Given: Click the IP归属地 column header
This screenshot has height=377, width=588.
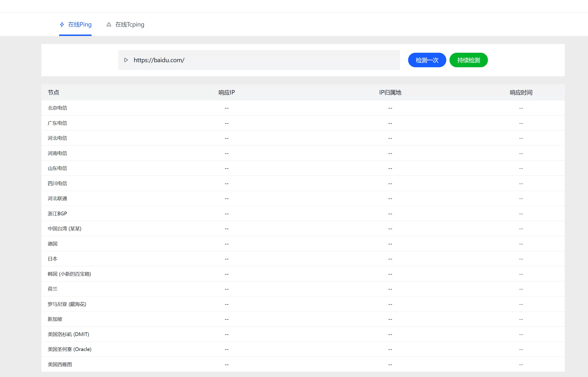Looking at the screenshot, I should (390, 93).
